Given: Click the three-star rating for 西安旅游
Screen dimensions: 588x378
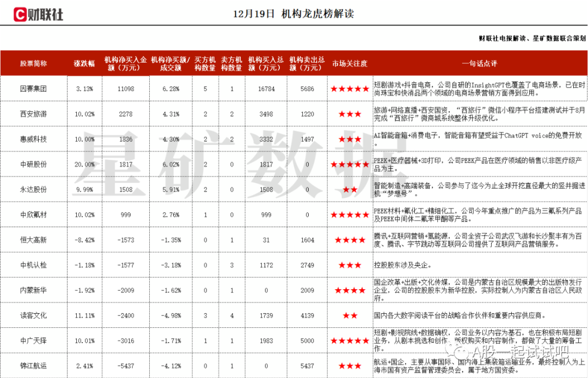Looking at the screenshot, I should [x=350, y=114].
